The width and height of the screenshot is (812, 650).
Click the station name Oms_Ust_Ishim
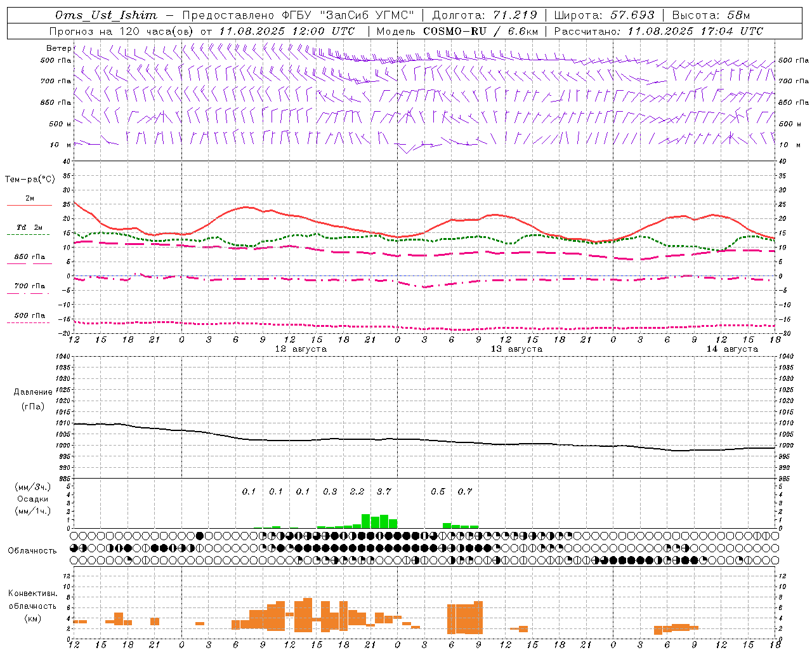[106, 15]
